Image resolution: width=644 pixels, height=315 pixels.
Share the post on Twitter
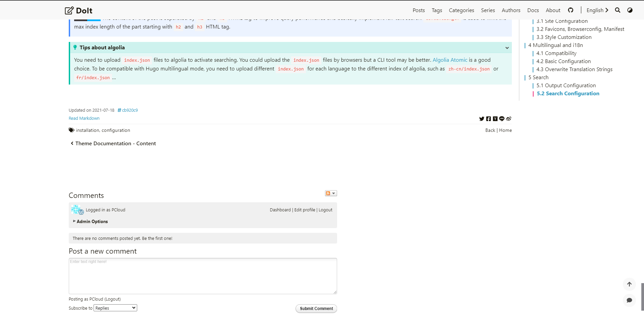click(481, 118)
